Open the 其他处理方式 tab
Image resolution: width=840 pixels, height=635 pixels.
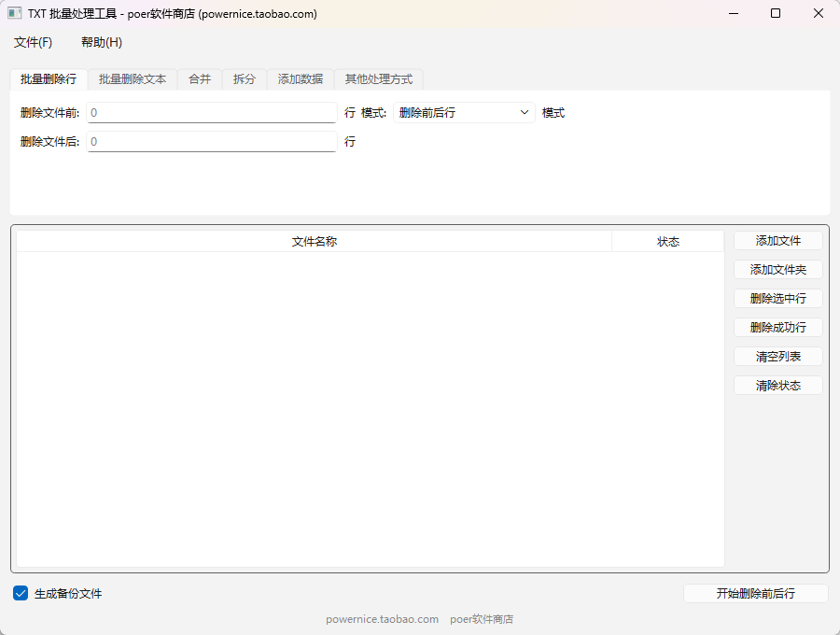(379, 79)
